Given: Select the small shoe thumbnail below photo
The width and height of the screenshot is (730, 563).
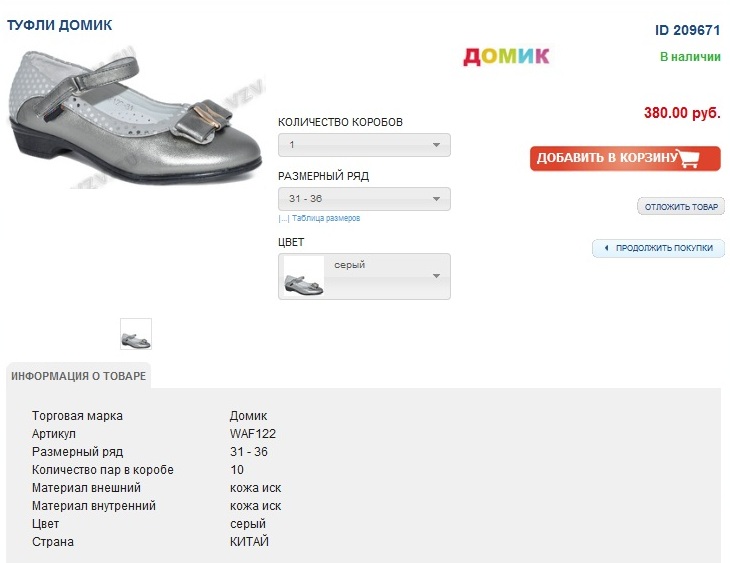Looking at the screenshot, I should click(136, 334).
